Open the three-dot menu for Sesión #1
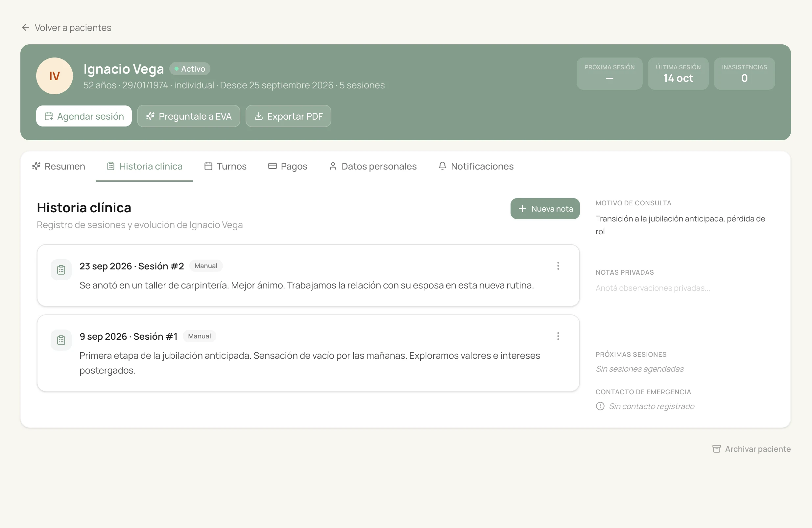 tap(558, 336)
